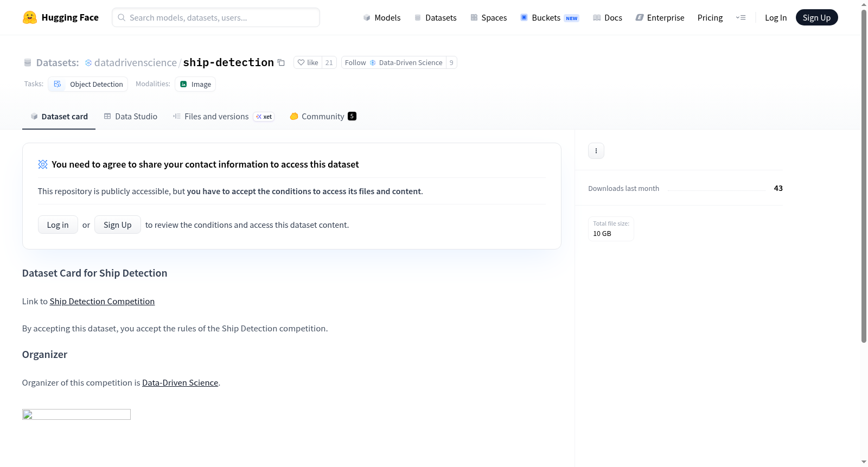Expand the navigation more-options menu
868x467 pixels.
[741, 17]
